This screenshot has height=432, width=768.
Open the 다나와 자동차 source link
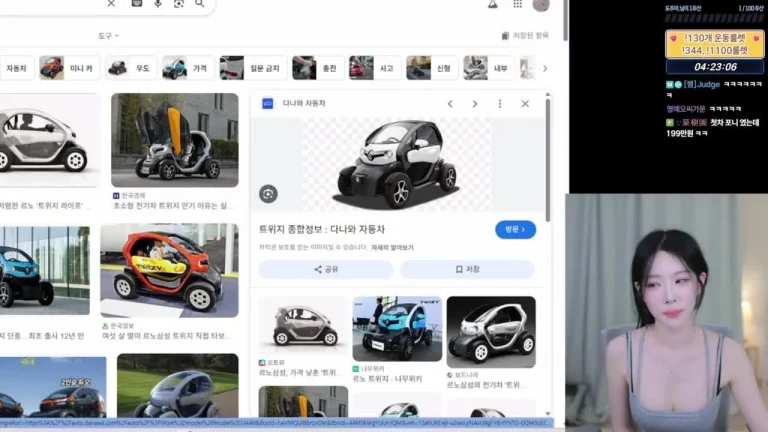point(304,103)
